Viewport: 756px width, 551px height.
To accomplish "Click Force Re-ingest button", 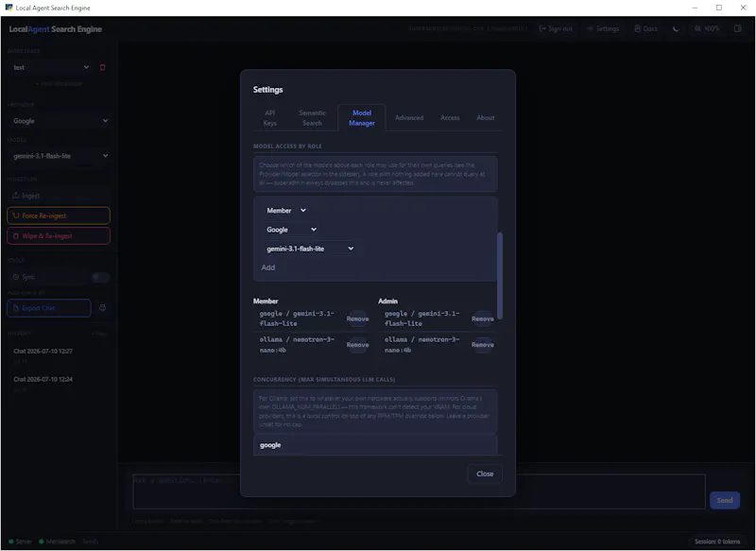I will pos(59,215).
